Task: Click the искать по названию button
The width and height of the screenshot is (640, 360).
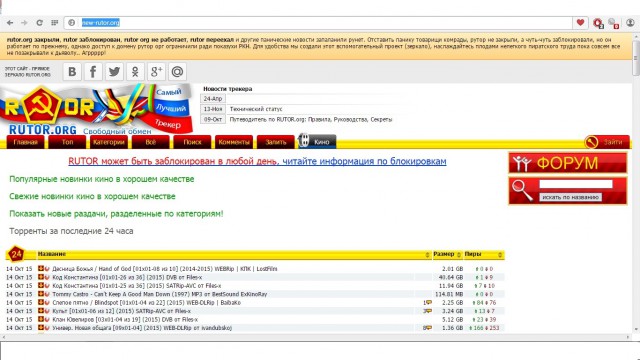Action: click(x=571, y=197)
